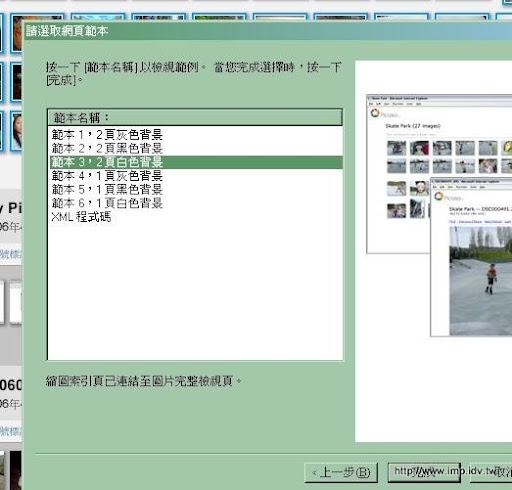This screenshot has height=490, width=512.
Task: Select template 範本 2，2 頁黑色背景
Action: tap(196, 148)
